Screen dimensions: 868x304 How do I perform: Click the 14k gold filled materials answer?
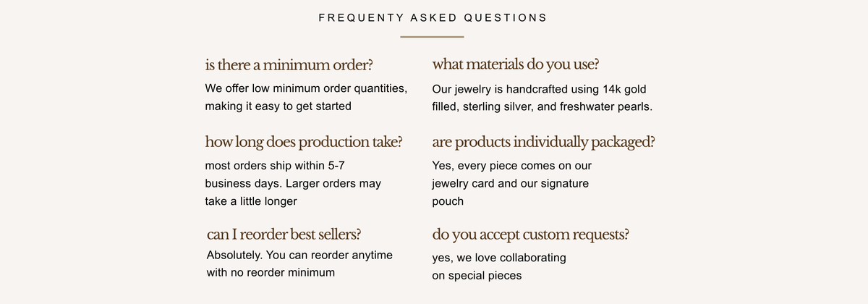coord(542,98)
